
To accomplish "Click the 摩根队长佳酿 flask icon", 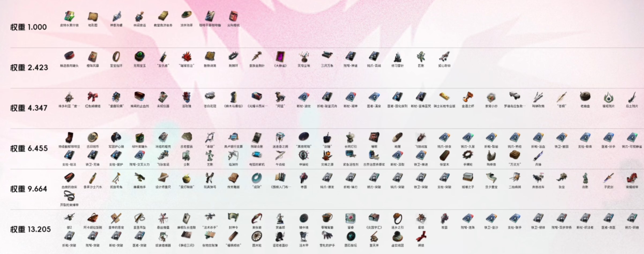I will (x=186, y=219).
